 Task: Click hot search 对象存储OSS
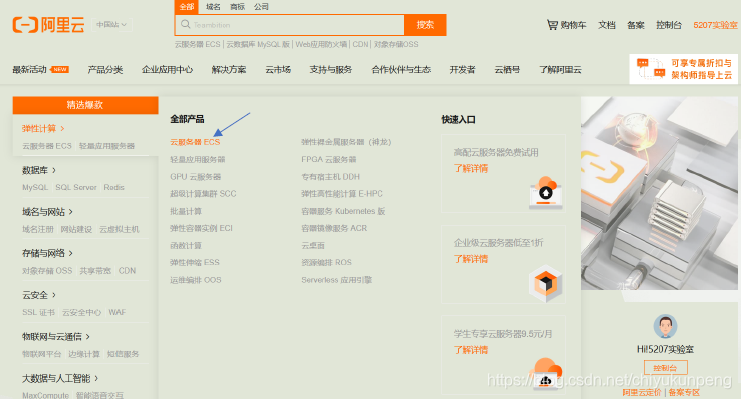pyautogui.click(x=396, y=44)
